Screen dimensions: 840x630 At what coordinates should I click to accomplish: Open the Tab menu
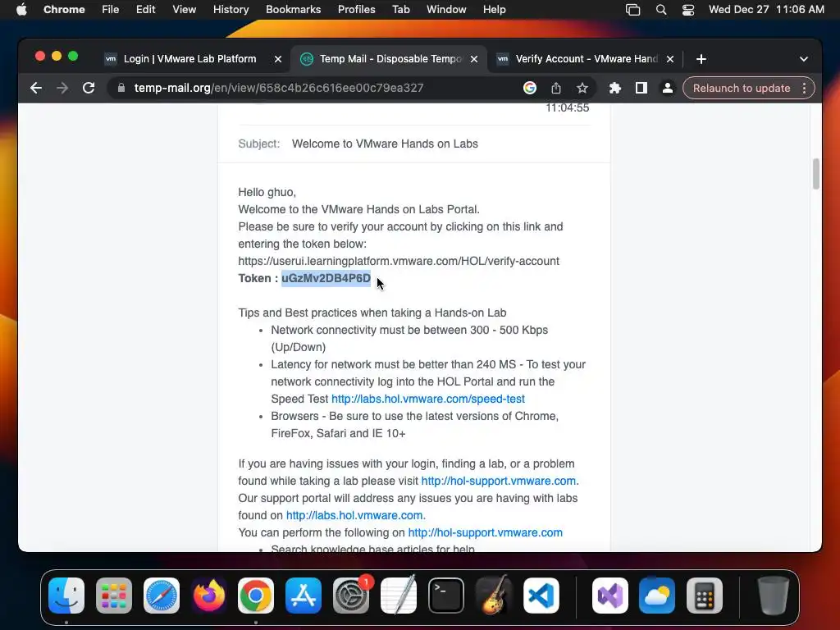point(400,10)
